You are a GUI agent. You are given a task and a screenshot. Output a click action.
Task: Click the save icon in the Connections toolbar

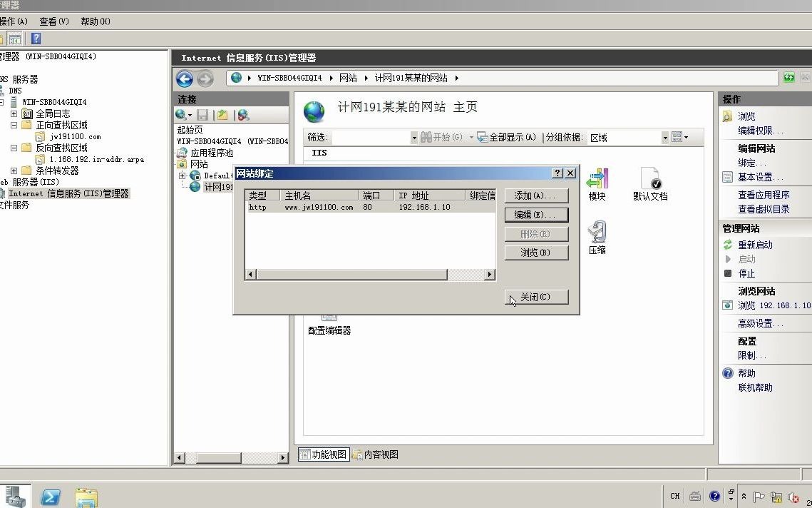click(x=202, y=115)
